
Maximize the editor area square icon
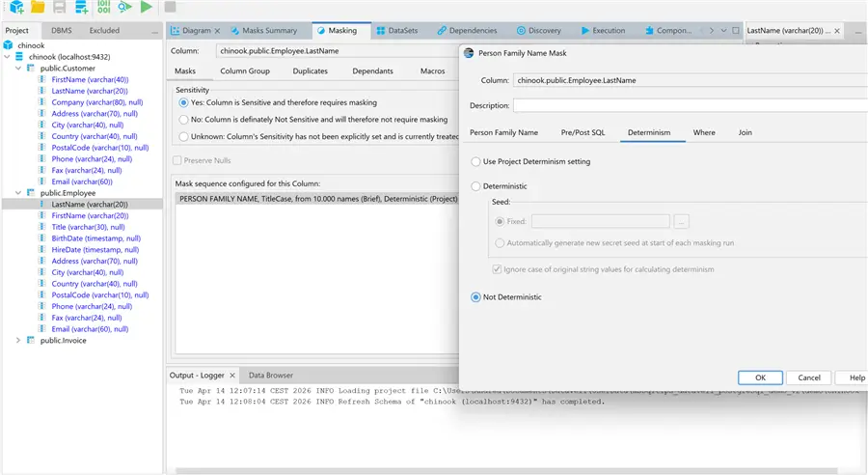click(x=736, y=31)
